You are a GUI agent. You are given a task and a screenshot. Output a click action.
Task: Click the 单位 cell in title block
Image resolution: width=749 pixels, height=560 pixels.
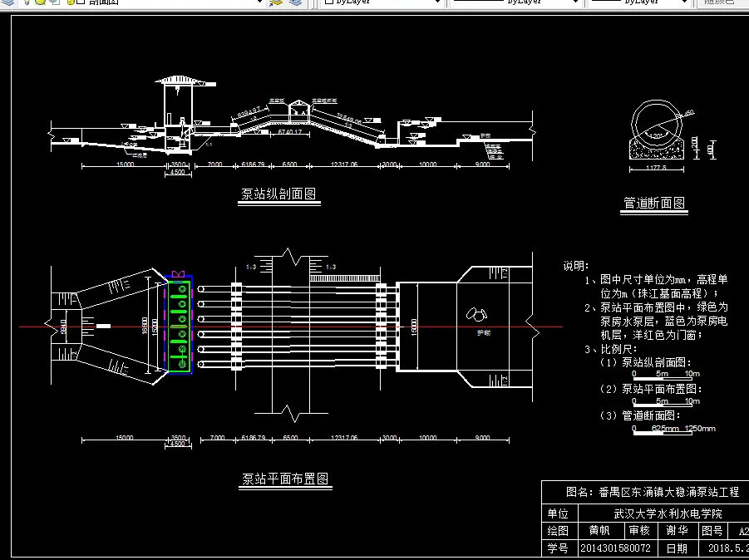(558, 513)
